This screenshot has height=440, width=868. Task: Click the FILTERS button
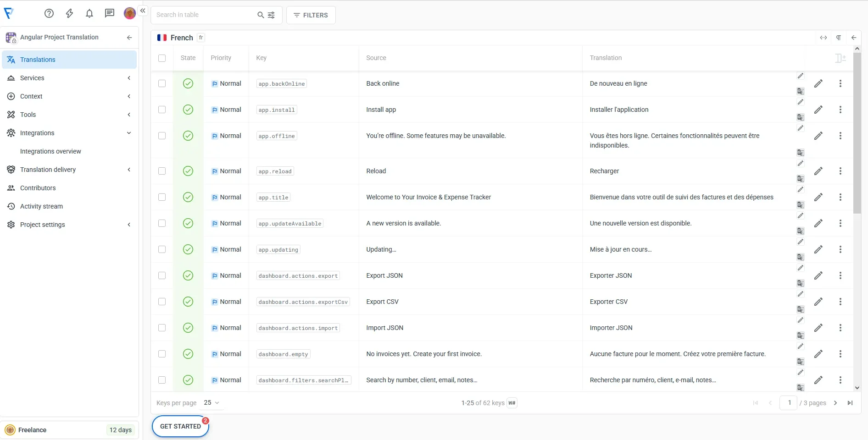311,15
